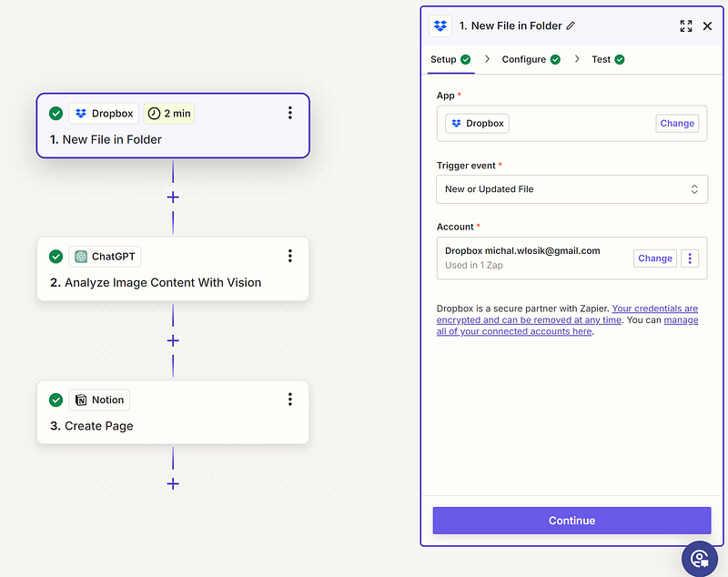Viewport: 728px width, 577px height.
Task: Open the three-dot menu on the Dropbox step
Action: [x=290, y=113]
